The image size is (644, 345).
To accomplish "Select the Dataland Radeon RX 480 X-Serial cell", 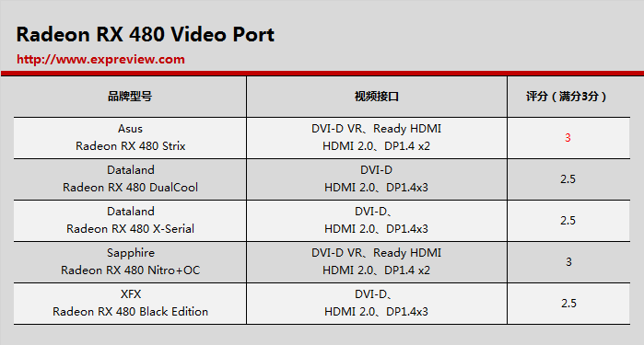I will (x=130, y=221).
